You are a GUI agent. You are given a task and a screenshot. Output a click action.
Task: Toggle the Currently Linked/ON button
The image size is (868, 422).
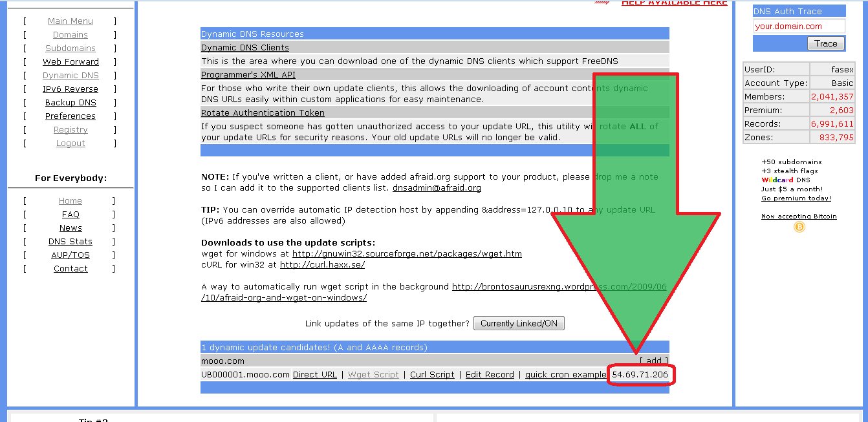click(x=519, y=323)
